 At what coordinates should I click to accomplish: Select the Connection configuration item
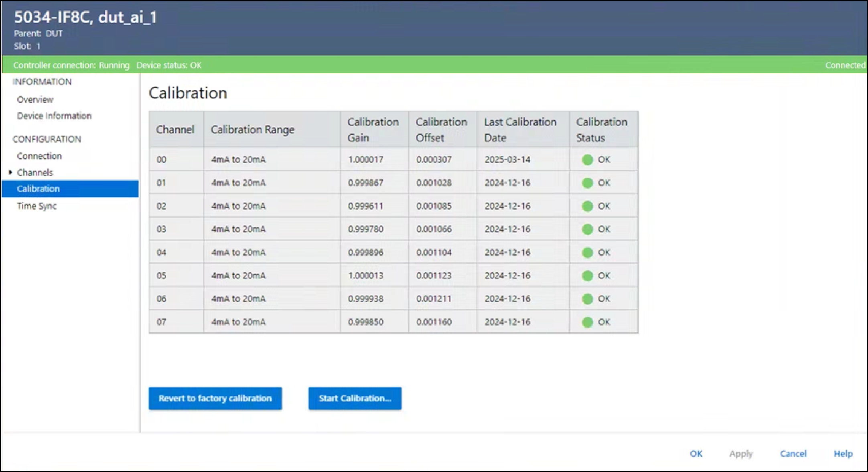pyautogui.click(x=39, y=156)
